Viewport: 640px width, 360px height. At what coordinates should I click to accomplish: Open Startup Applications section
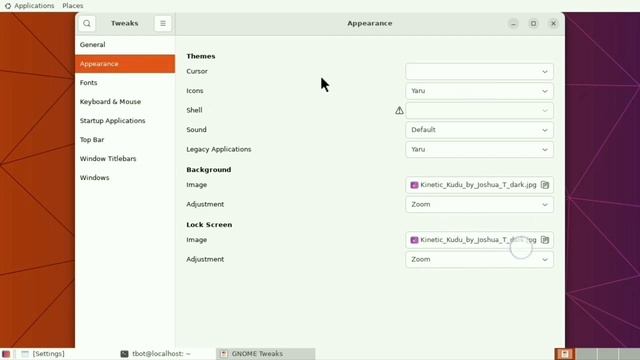(x=125, y=121)
